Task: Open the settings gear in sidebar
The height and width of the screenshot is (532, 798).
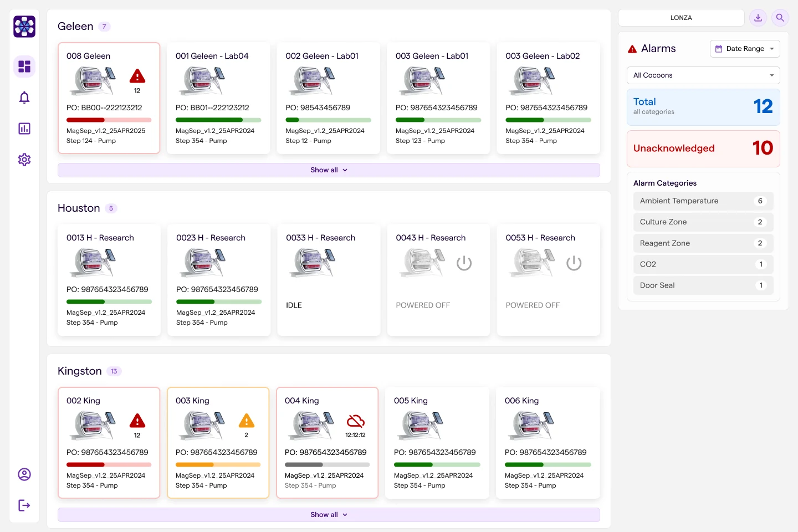Action: pos(24,160)
